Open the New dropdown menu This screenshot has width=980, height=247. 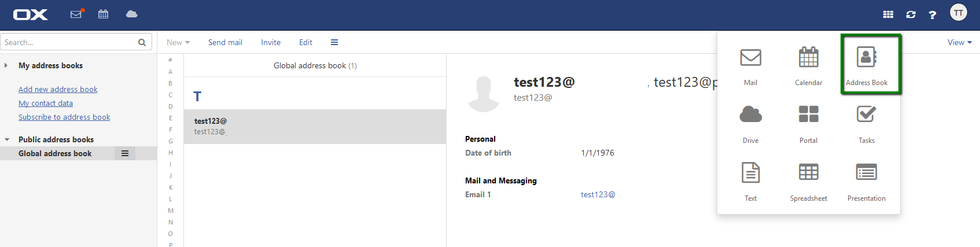[x=178, y=42]
